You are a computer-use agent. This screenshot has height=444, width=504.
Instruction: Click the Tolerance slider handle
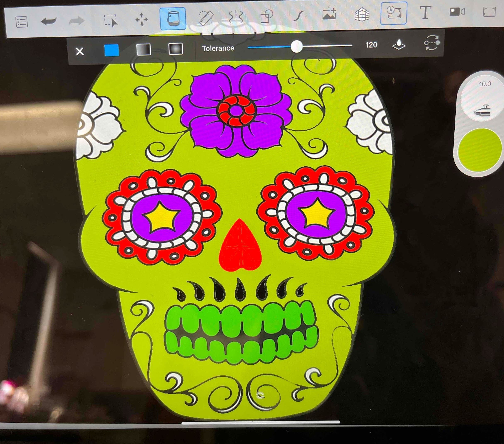pos(297,46)
